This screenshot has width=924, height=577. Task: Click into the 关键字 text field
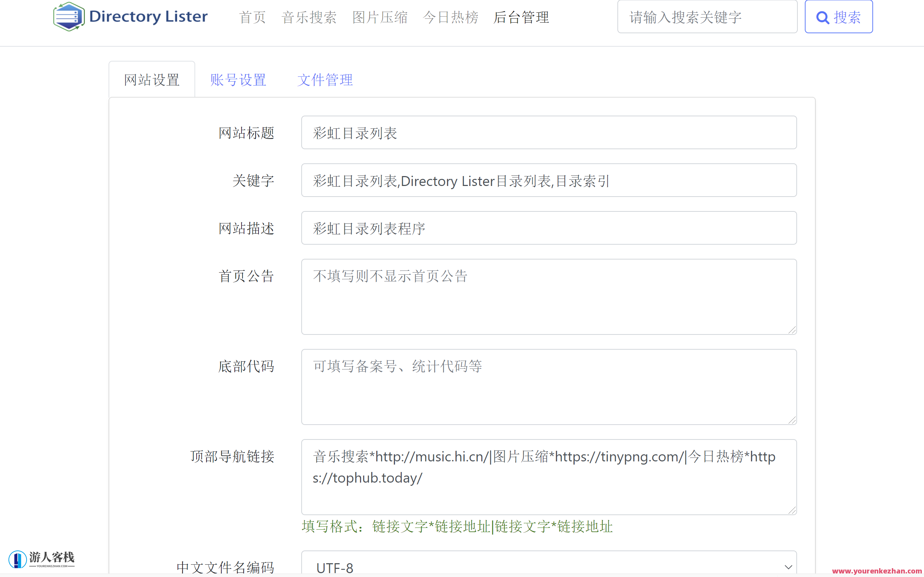(x=548, y=181)
